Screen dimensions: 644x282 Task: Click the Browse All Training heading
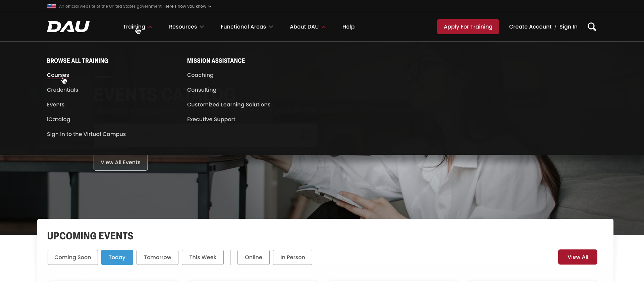[77, 61]
